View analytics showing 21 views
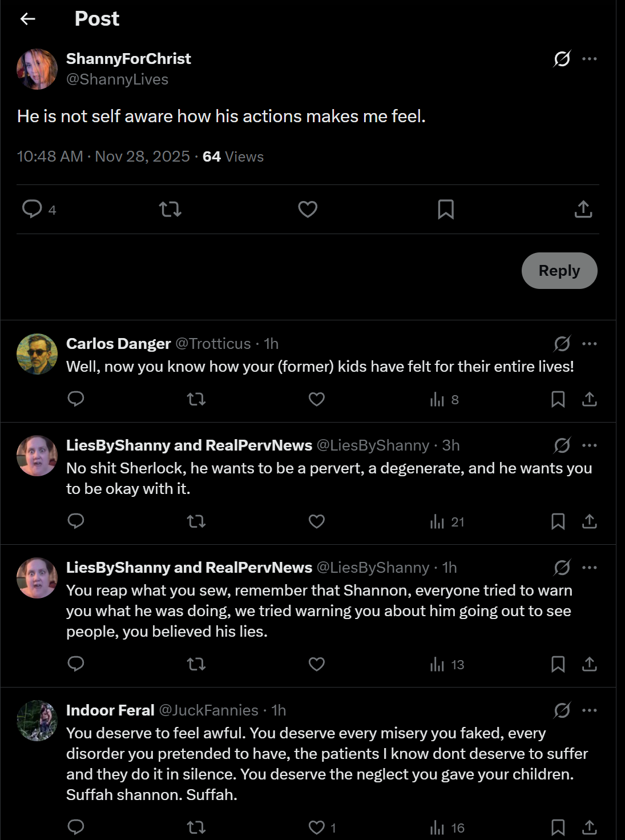This screenshot has width=625, height=840. tap(447, 521)
